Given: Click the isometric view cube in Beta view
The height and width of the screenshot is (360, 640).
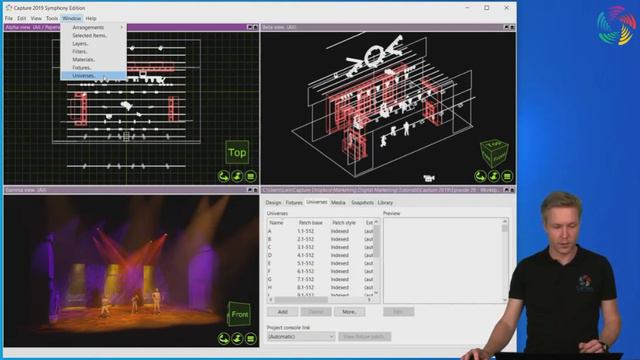Looking at the screenshot, I should tap(494, 153).
